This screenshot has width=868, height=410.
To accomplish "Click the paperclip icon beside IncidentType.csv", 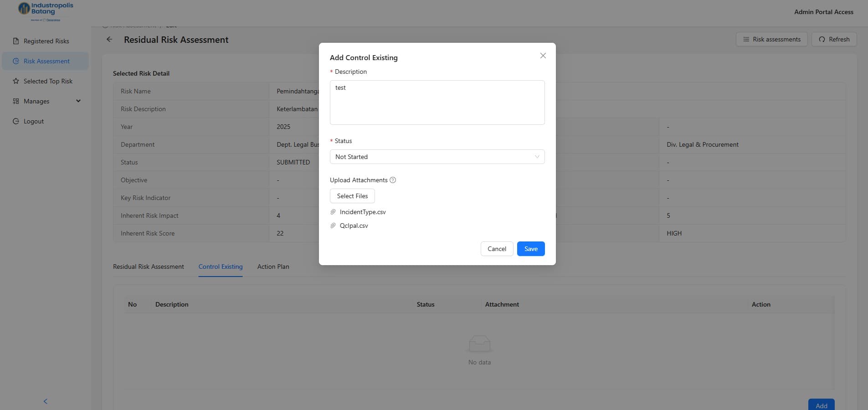I will click(333, 212).
